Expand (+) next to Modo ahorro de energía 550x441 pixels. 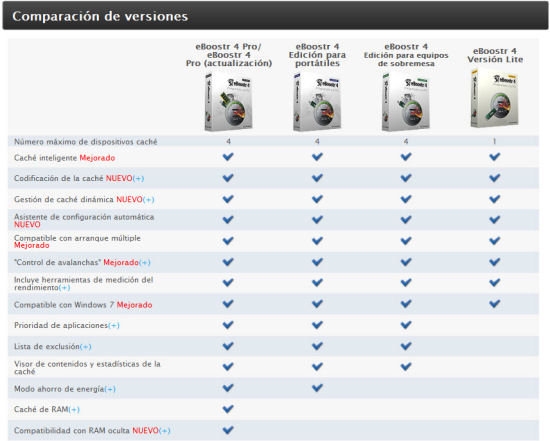pyautogui.click(x=110, y=389)
